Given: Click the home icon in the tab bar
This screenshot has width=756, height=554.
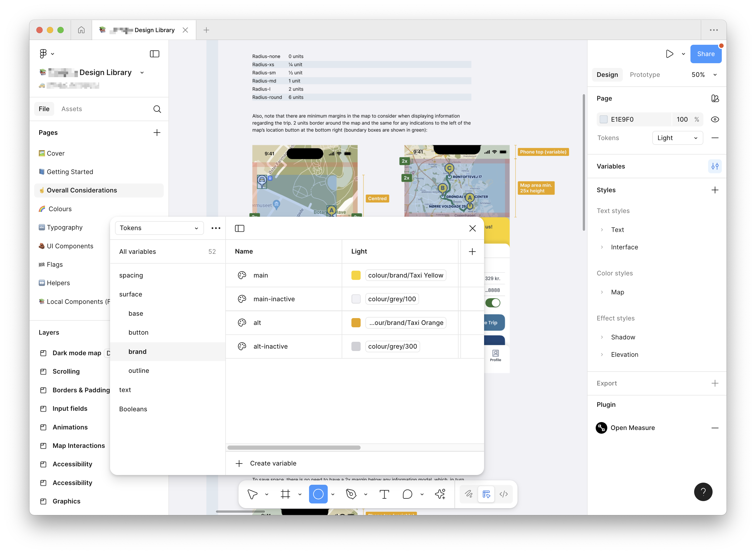Looking at the screenshot, I should pos(81,30).
